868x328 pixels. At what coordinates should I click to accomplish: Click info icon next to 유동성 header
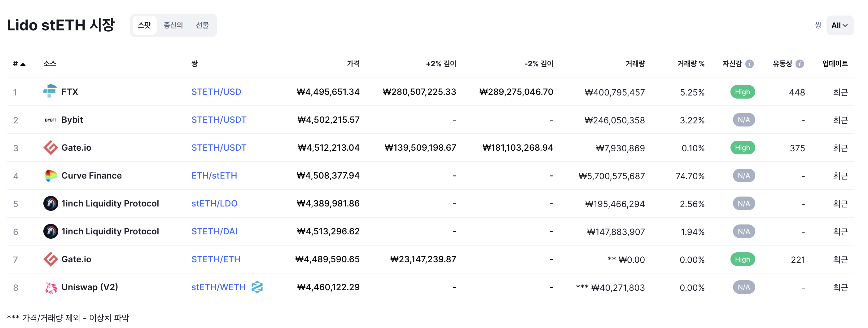(x=800, y=64)
